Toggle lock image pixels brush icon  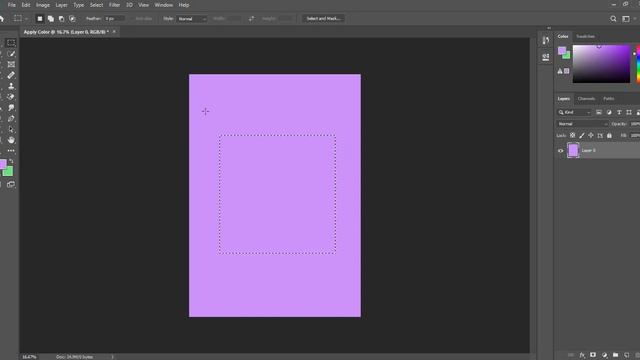tap(582, 135)
